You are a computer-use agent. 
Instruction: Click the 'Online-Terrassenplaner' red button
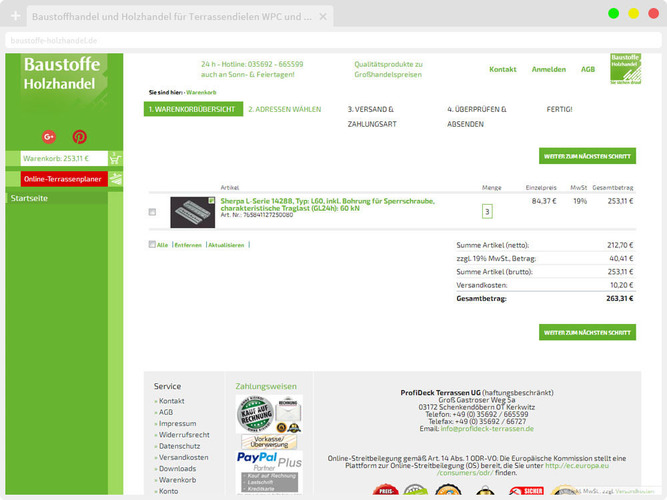(x=64, y=179)
